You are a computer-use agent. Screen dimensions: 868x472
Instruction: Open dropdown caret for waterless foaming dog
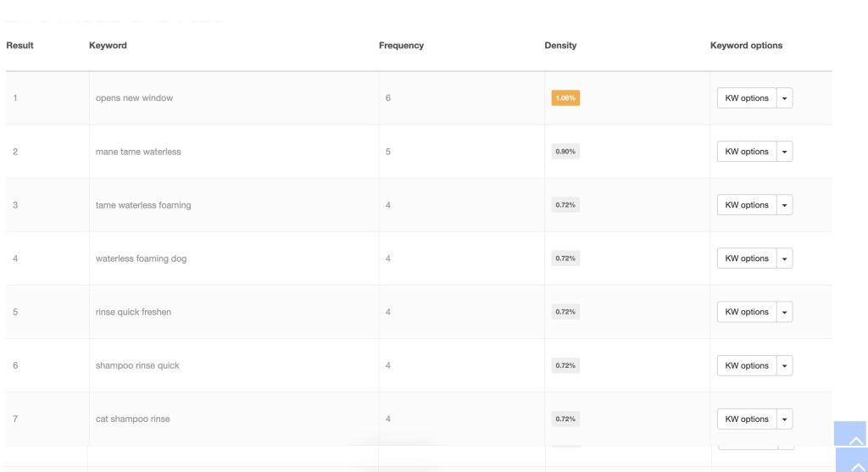point(785,258)
